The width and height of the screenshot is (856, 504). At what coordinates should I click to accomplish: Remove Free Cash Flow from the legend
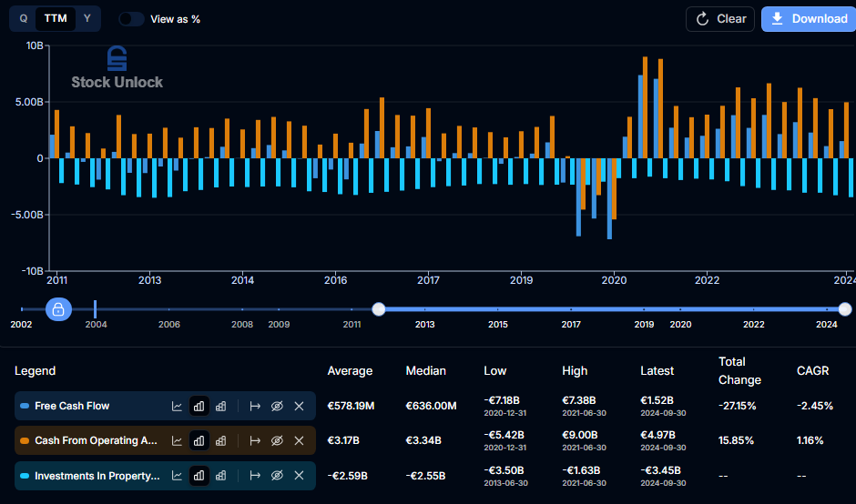tap(300, 406)
